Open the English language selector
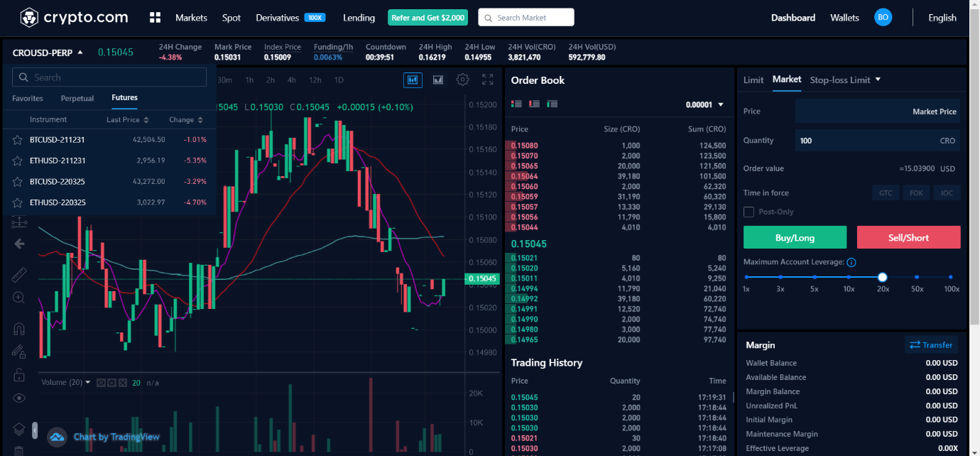This screenshot has width=980, height=456. pyautogui.click(x=942, y=18)
